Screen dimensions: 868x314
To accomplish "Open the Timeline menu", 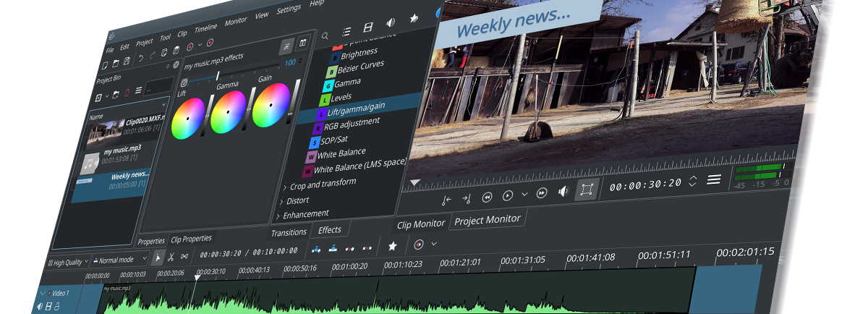I will [205, 28].
